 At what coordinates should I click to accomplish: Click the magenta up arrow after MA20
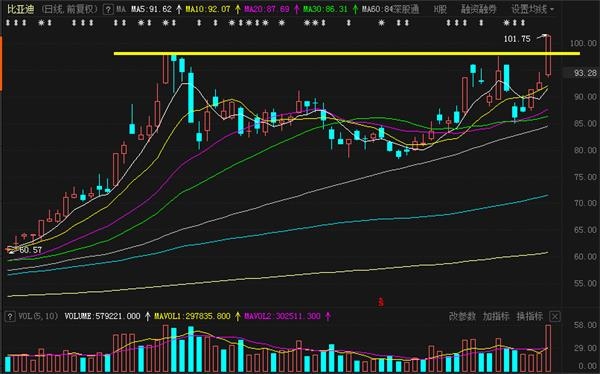297,9
